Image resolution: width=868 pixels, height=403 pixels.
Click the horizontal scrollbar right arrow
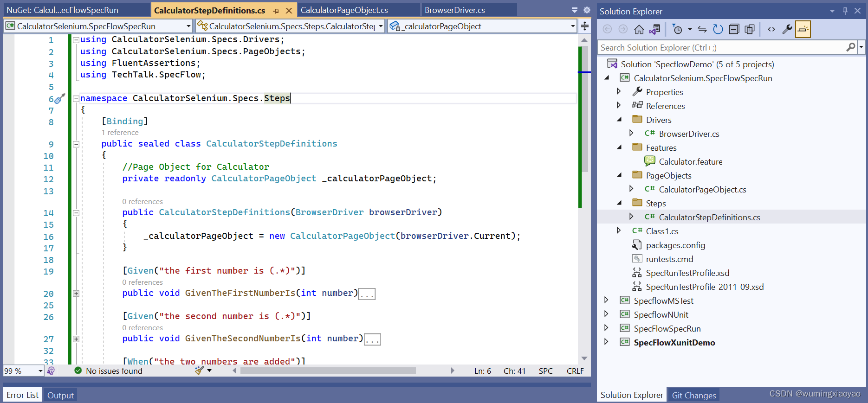pos(453,371)
